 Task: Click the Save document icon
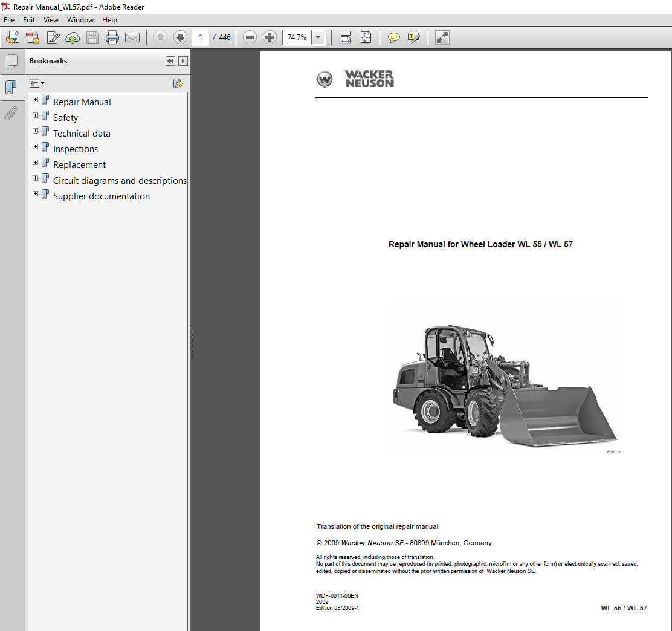click(92, 37)
